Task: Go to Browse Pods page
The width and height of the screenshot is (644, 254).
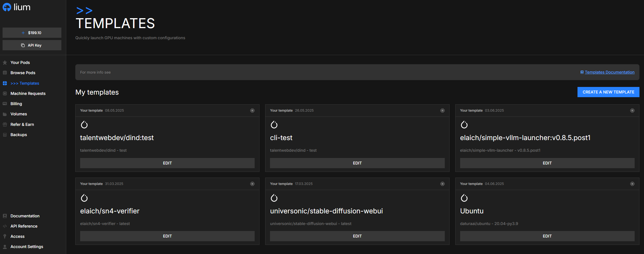Action: (x=23, y=73)
